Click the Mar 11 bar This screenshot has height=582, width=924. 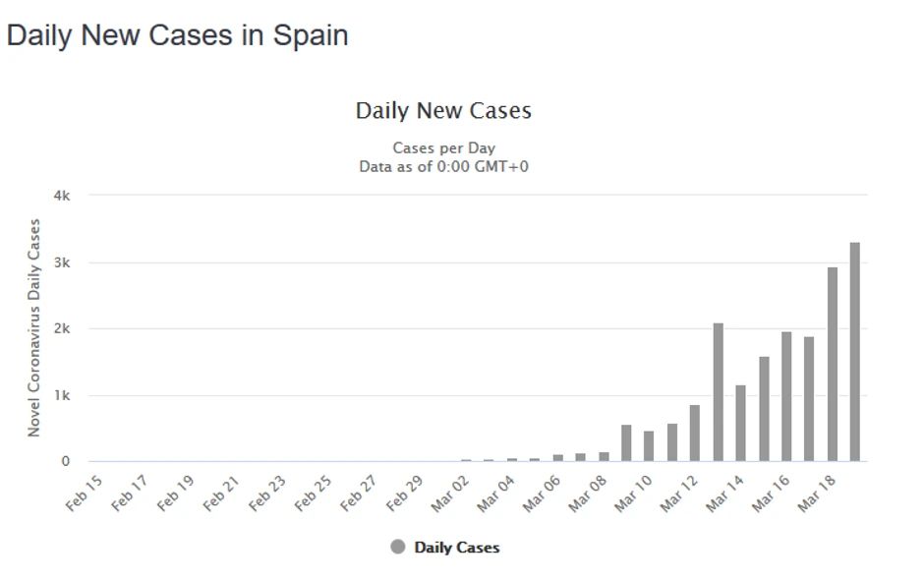672,442
